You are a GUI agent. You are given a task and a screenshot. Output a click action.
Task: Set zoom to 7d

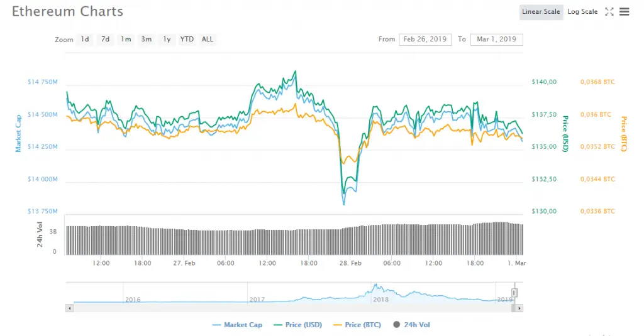(x=106, y=40)
